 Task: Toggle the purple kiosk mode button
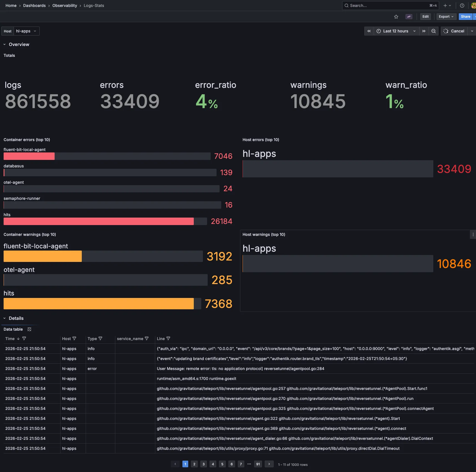coord(409,17)
